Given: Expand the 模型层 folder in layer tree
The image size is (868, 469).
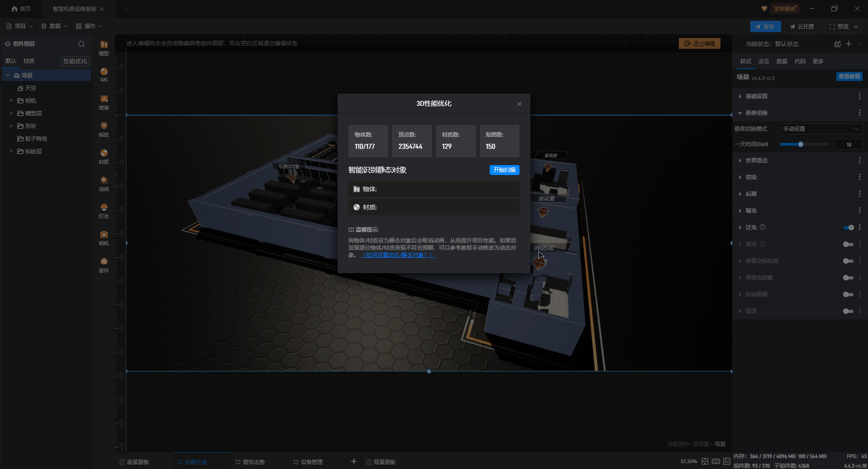Looking at the screenshot, I should click(x=11, y=114).
